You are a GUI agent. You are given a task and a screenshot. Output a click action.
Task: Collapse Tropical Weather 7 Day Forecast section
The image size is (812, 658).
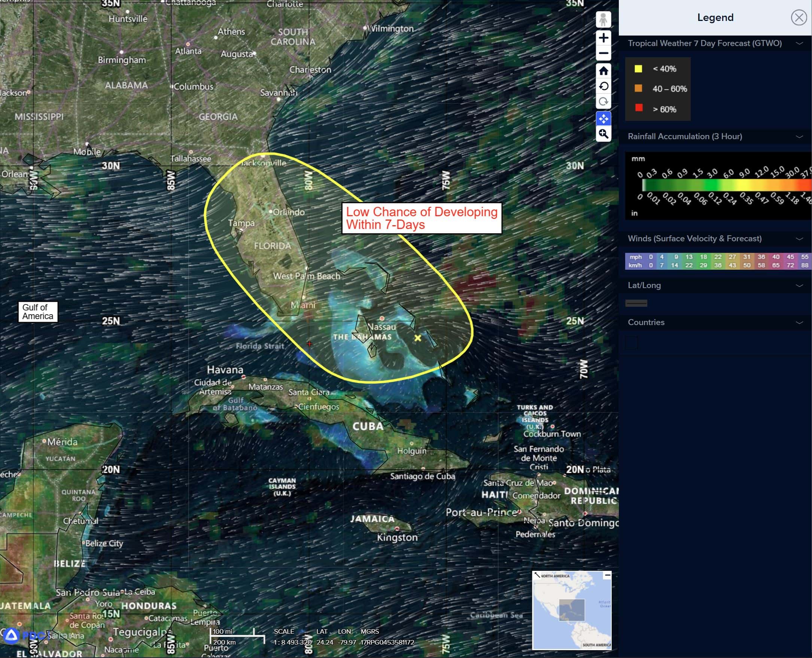coord(799,43)
